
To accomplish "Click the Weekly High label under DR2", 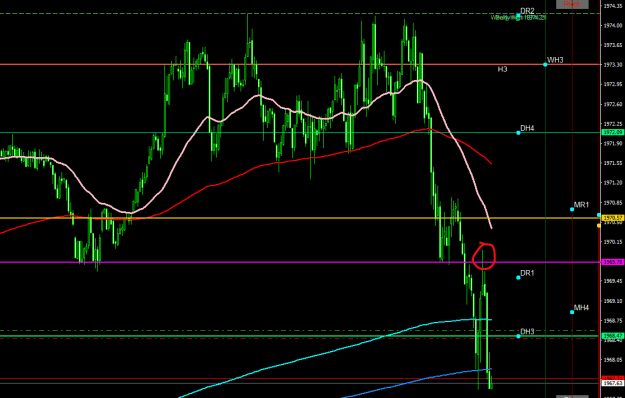I will (x=518, y=18).
